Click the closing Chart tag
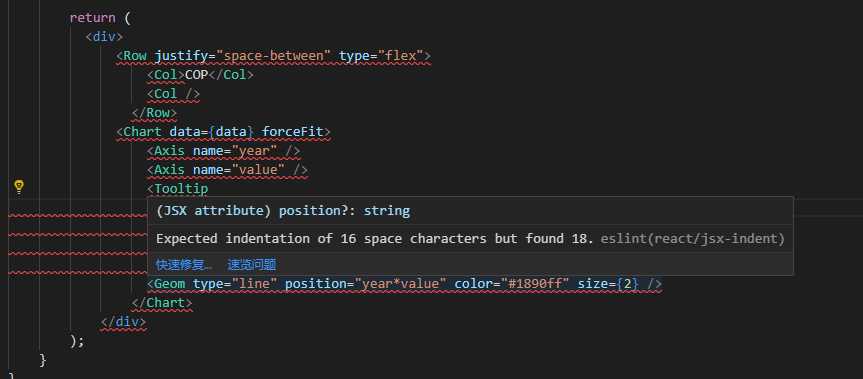Viewport: 863px width, 379px height. point(162,303)
